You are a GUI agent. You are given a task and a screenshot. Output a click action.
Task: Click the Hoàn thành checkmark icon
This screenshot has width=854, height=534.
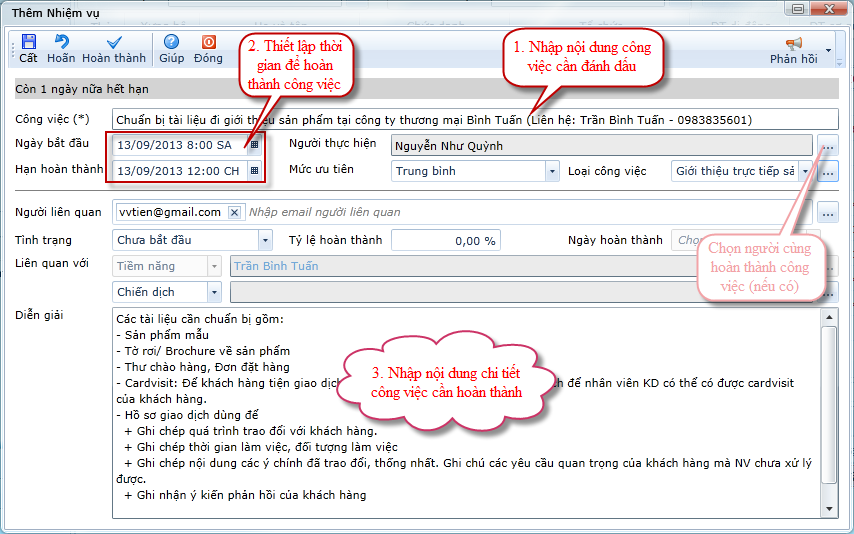(x=114, y=42)
